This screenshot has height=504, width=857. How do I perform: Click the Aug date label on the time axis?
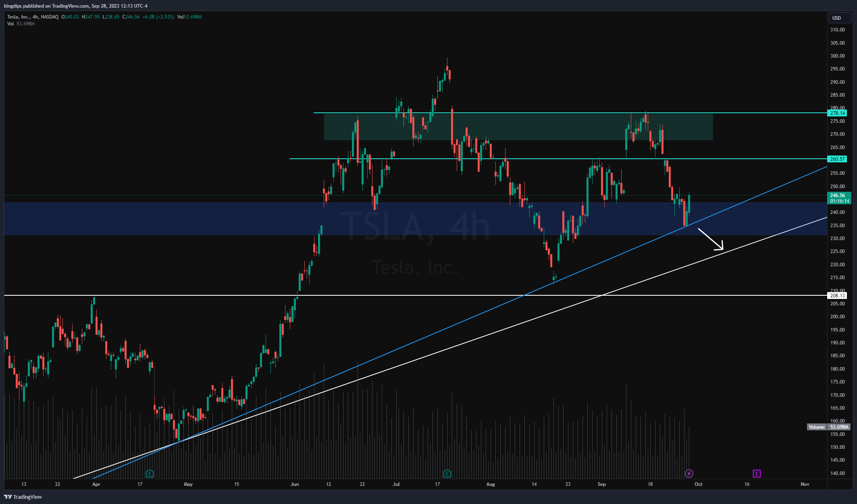(491, 484)
